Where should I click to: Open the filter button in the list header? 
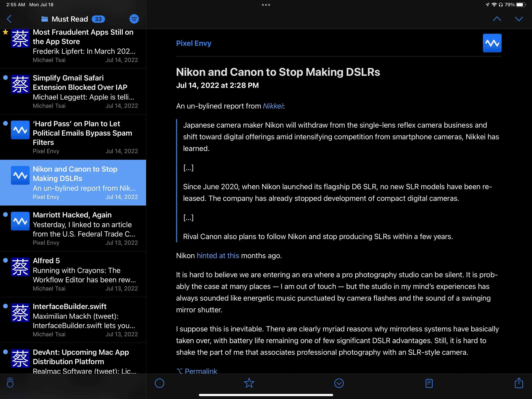point(134,19)
